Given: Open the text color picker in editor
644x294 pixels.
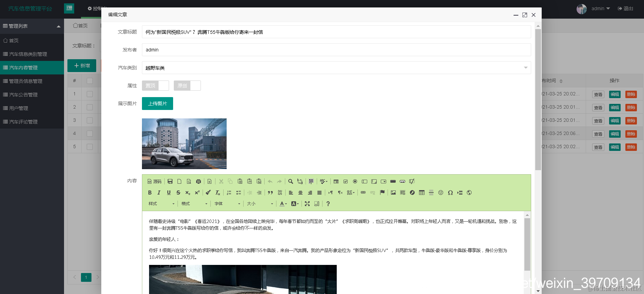Looking at the screenshot, I should pyautogui.click(x=283, y=204).
